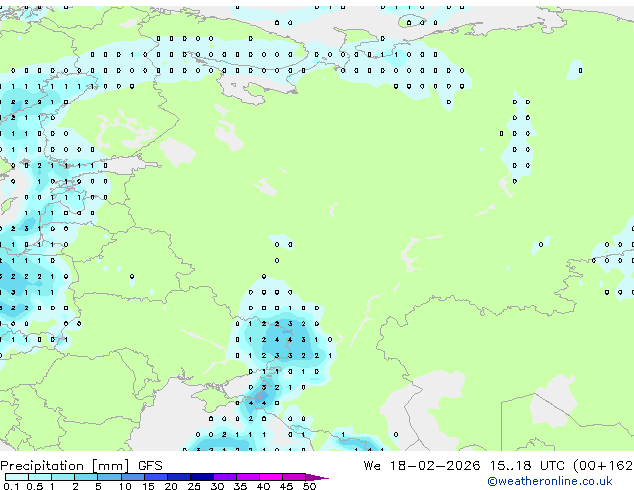The height and width of the screenshot is (490, 634).
Task: Select the 40–45 mm magenta legend swatch
Action: 271,477
